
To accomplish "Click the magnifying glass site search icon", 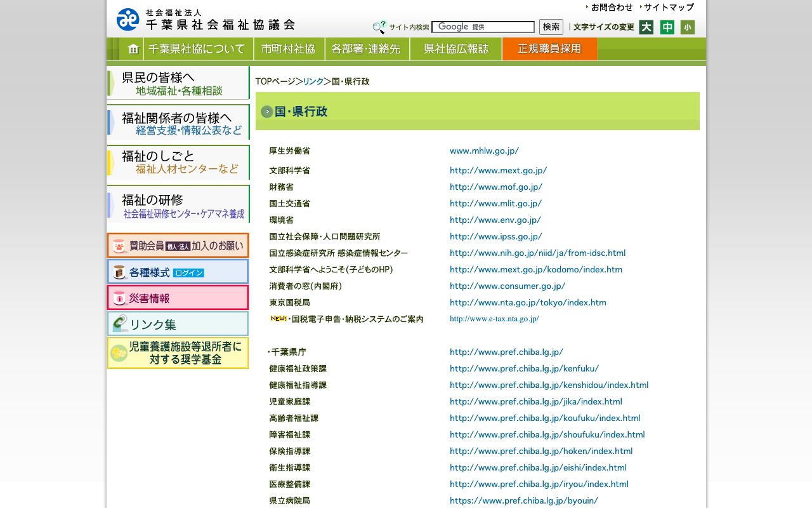I will [x=379, y=27].
